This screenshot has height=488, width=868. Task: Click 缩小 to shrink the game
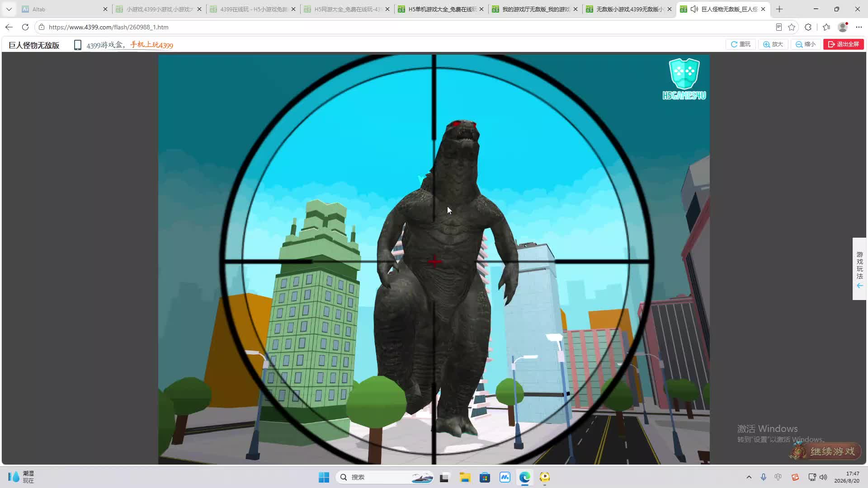(x=806, y=44)
